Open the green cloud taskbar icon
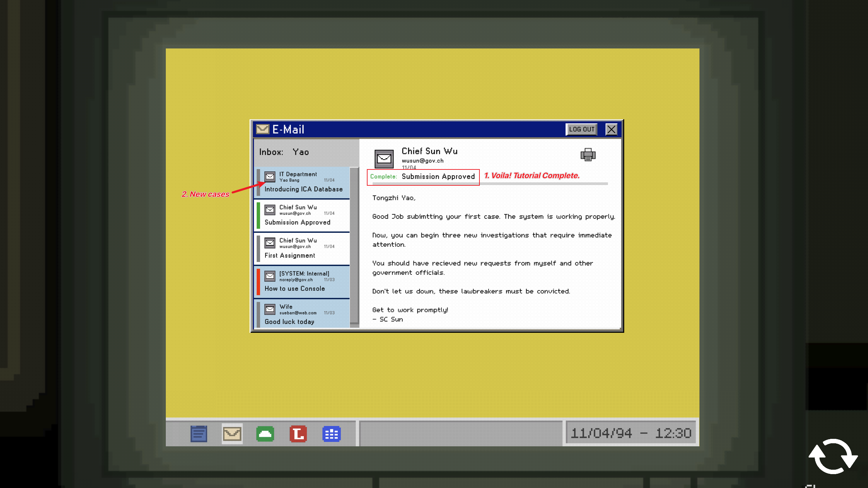Viewport: 868px width, 488px height. pos(265,433)
